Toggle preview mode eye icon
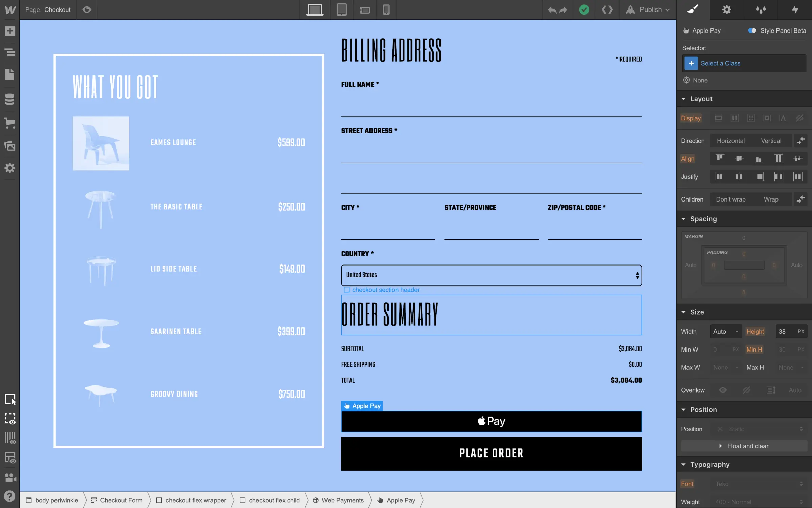Screen dimensions: 812x508 pos(87,9)
